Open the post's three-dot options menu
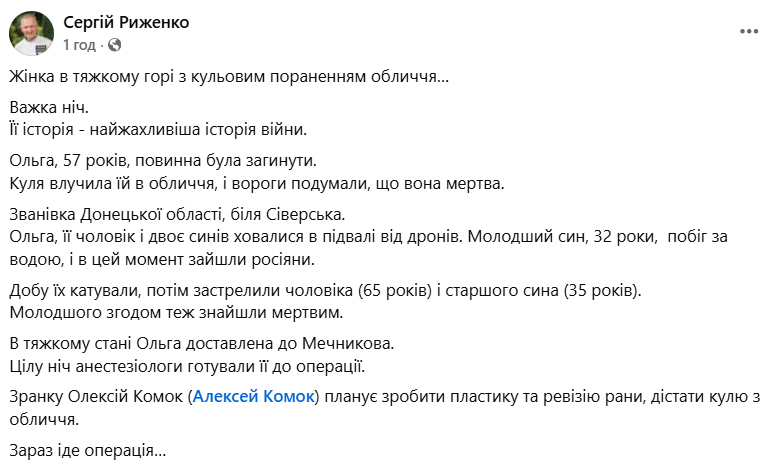 tap(748, 33)
